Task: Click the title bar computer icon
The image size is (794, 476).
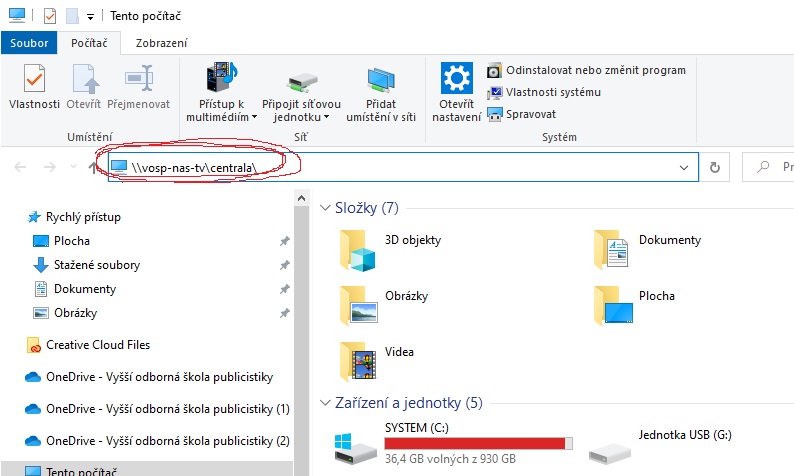Action: 17,16
